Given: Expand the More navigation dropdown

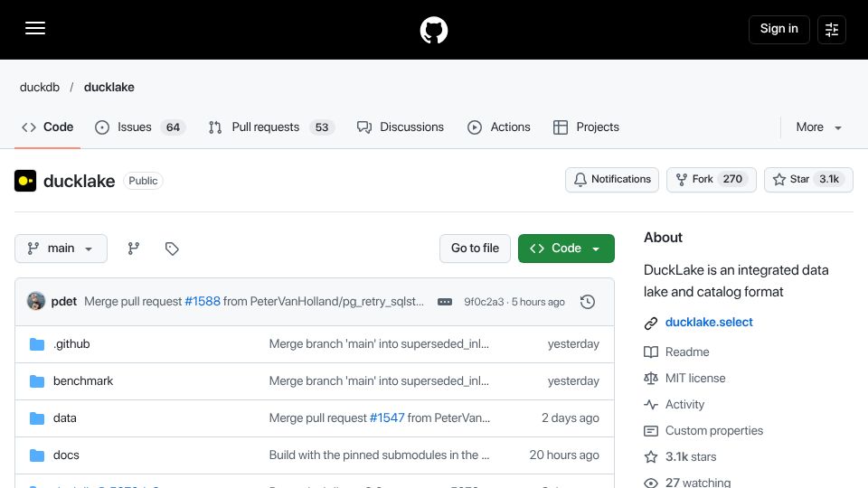Looking at the screenshot, I should click(819, 127).
